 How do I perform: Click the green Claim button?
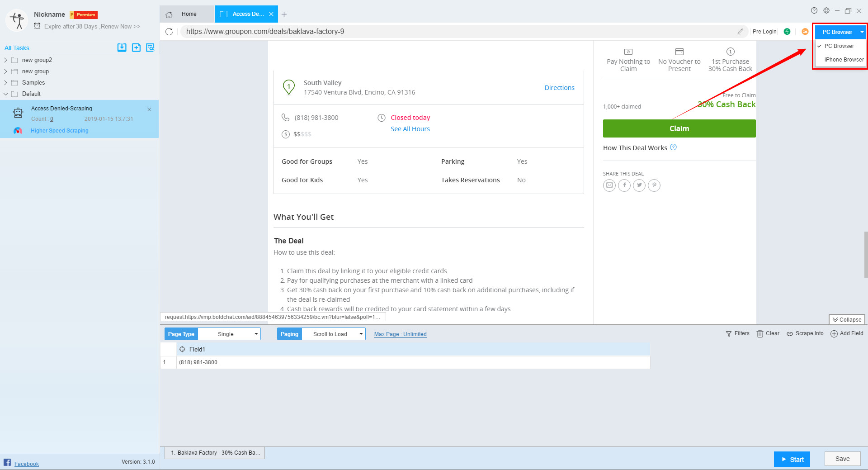click(x=679, y=128)
